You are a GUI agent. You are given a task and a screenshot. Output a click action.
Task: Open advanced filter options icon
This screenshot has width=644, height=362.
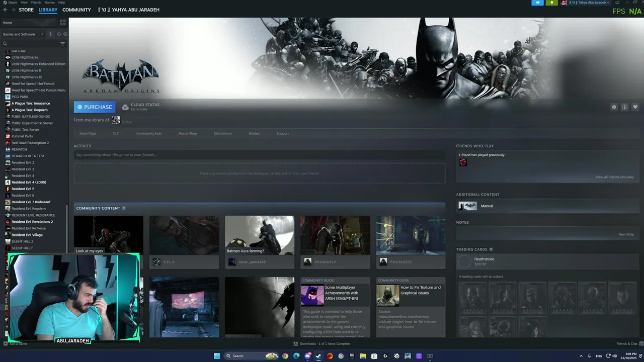63,44
